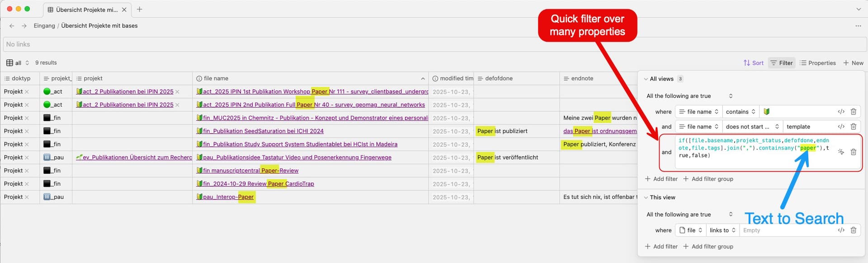This screenshot has width=868, height=263.
Task: Click 'Add filter group' under This view
Action: click(x=708, y=247)
